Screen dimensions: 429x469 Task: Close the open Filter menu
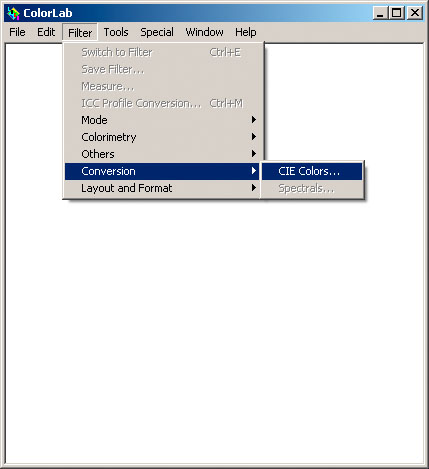point(80,32)
